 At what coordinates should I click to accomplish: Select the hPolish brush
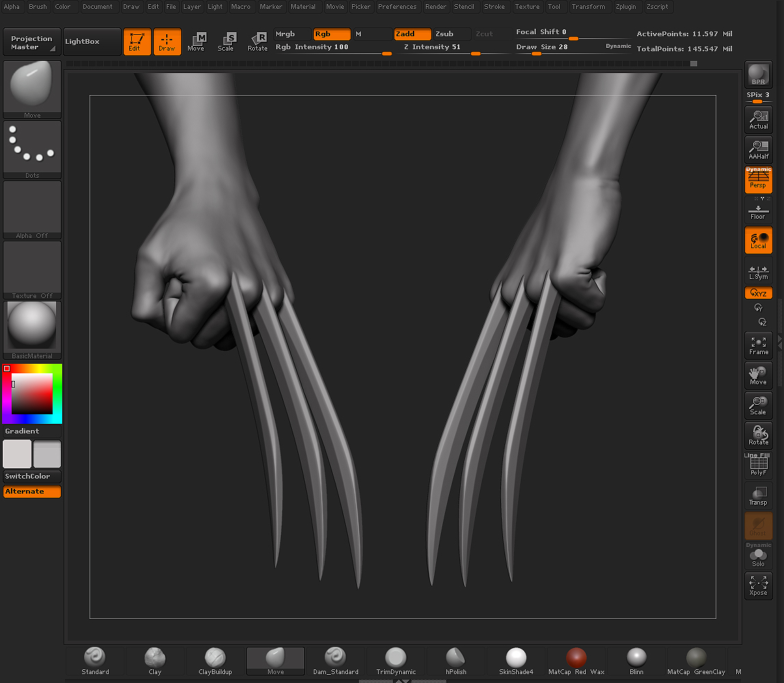[456, 661]
